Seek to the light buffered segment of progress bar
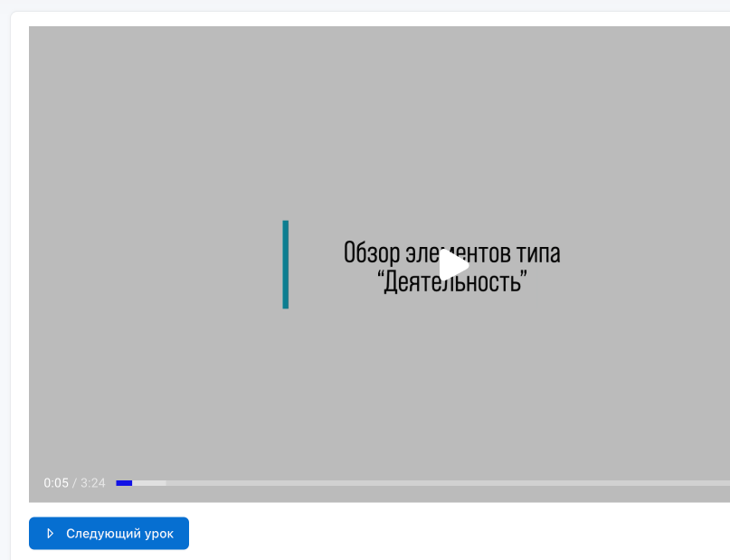730x560 pixels. pyautogui.click(x=150, y=483)
